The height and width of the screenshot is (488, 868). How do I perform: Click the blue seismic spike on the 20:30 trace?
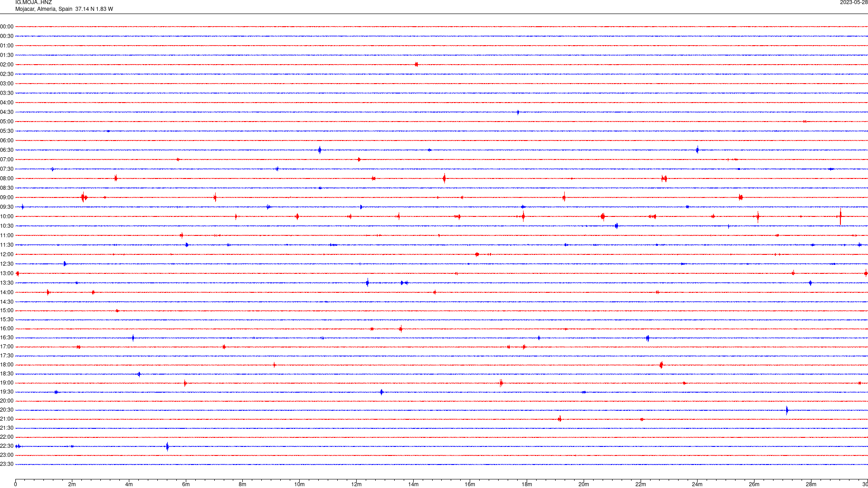click(787, 410)
